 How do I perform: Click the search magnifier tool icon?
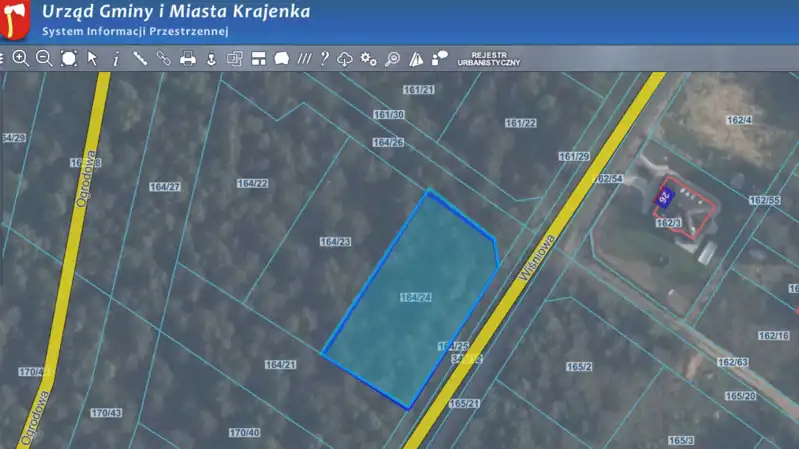pos(392,59)
